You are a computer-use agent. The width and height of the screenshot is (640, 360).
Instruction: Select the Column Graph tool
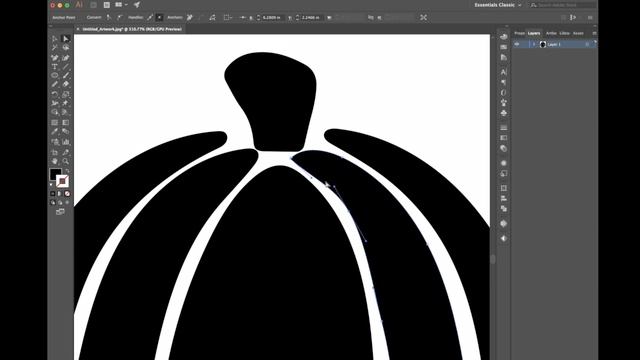[66, 142]
